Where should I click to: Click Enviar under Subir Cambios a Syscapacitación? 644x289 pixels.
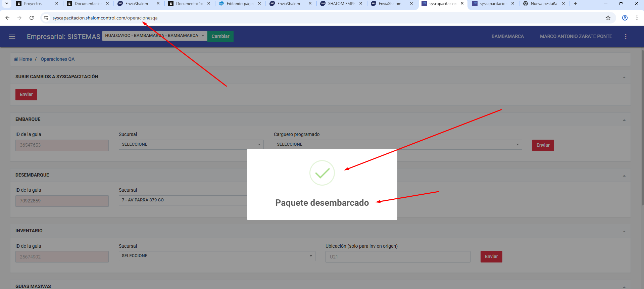pos(26,95)
